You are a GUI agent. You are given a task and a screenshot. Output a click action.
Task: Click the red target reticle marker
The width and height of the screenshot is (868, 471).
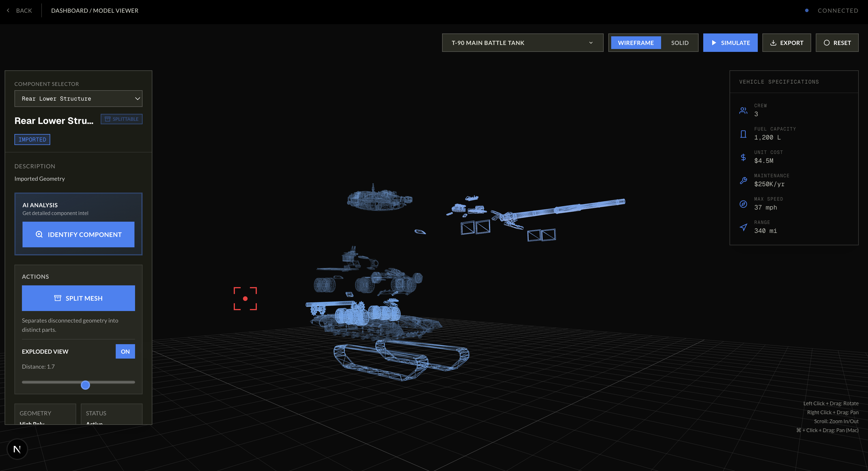click(245, 299)
